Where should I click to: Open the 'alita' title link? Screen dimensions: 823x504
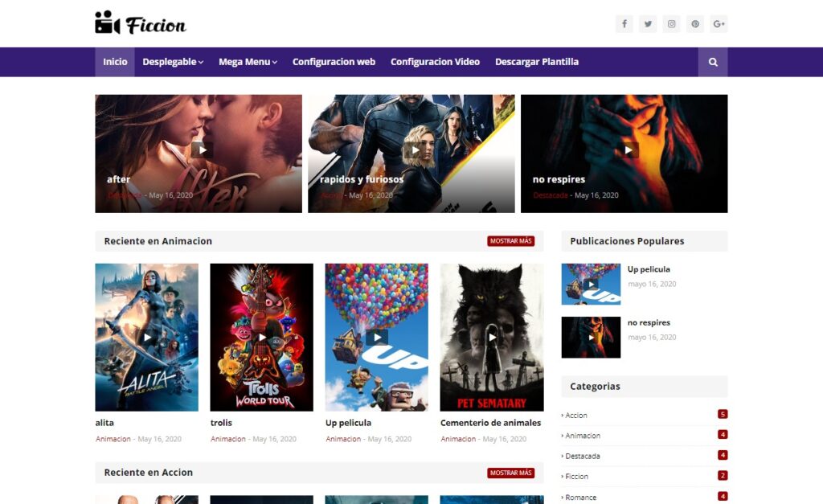tap(104, 423)
